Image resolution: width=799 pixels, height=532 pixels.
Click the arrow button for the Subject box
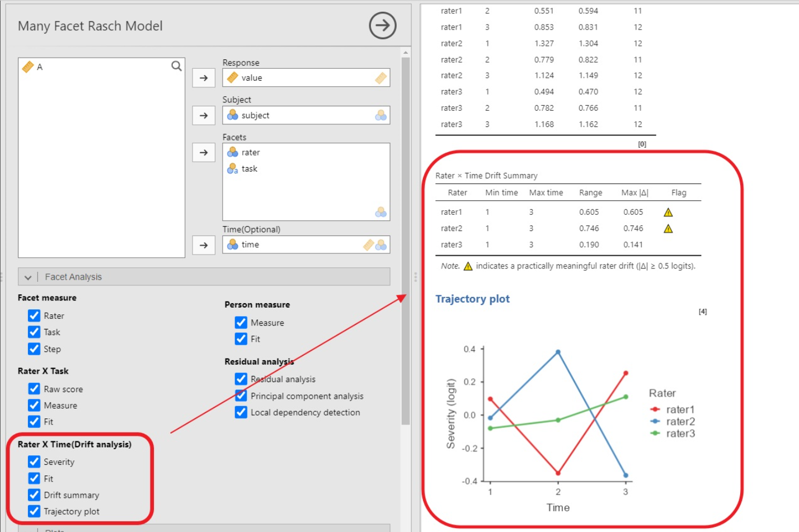pos(204,115)
